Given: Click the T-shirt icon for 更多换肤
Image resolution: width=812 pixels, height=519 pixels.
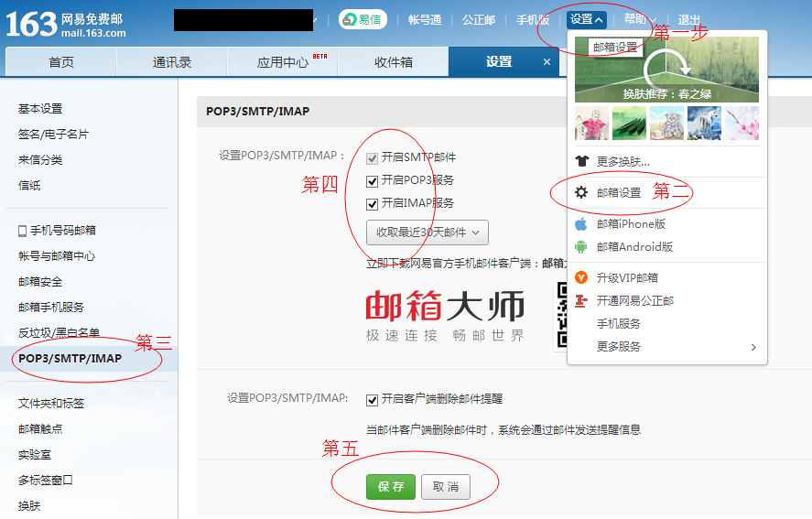Looking at the screenshot, I should (x=582, y=161).
